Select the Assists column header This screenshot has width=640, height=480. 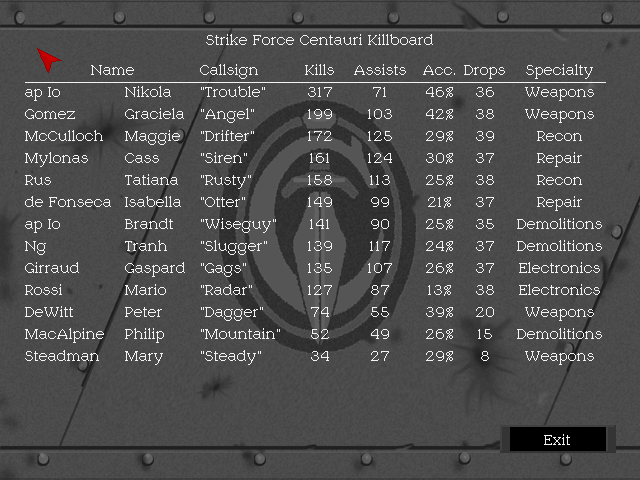click(380, 70)
